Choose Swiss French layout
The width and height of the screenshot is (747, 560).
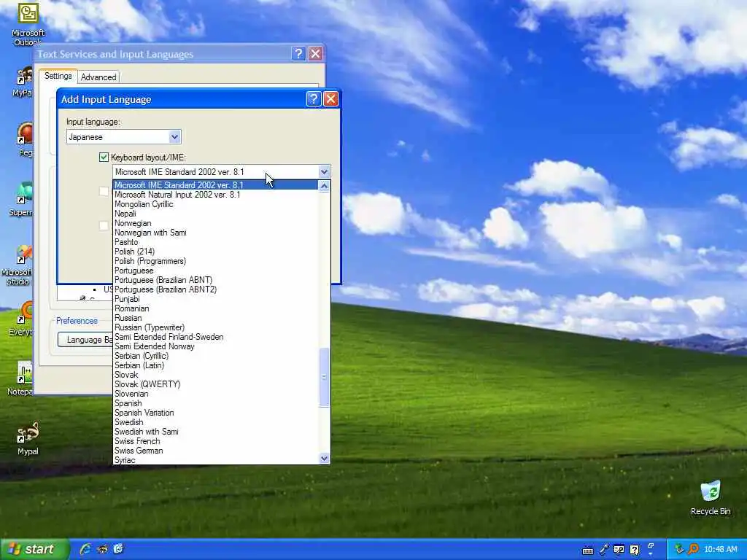[216, 441]
